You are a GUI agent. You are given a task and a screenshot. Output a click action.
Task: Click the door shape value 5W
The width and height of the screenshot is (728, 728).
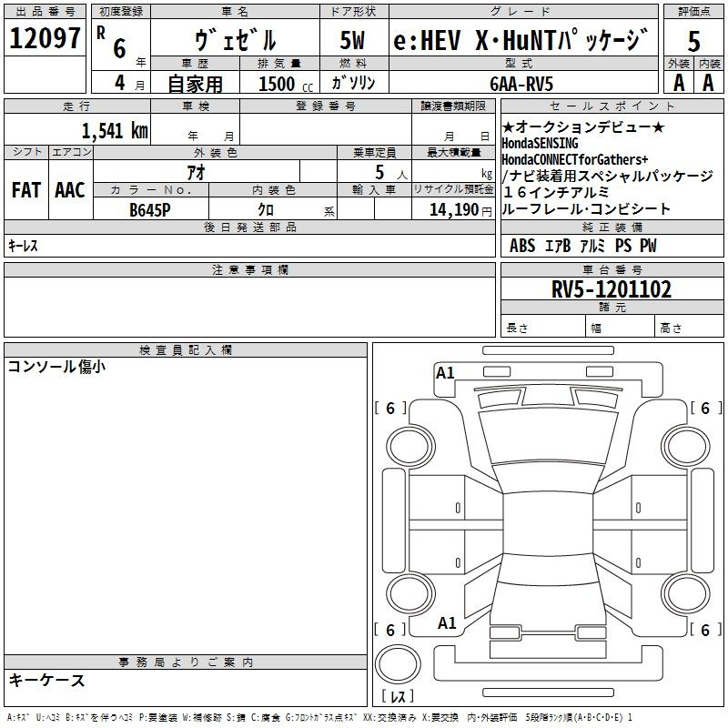(x=352, y=40)
